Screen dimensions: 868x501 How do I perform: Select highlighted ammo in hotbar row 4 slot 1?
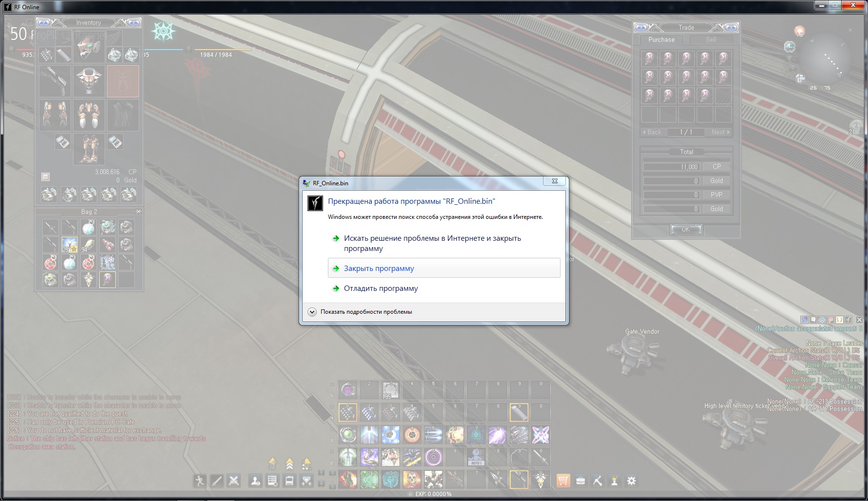(348, 412)
